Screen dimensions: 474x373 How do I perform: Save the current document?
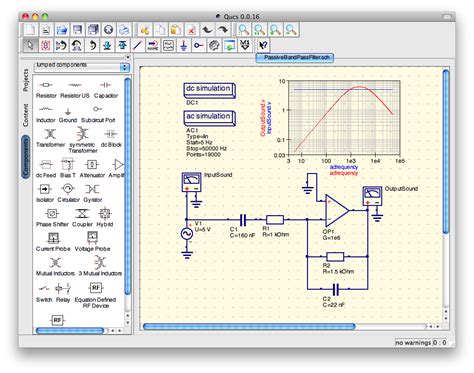(x=77, y=30)
